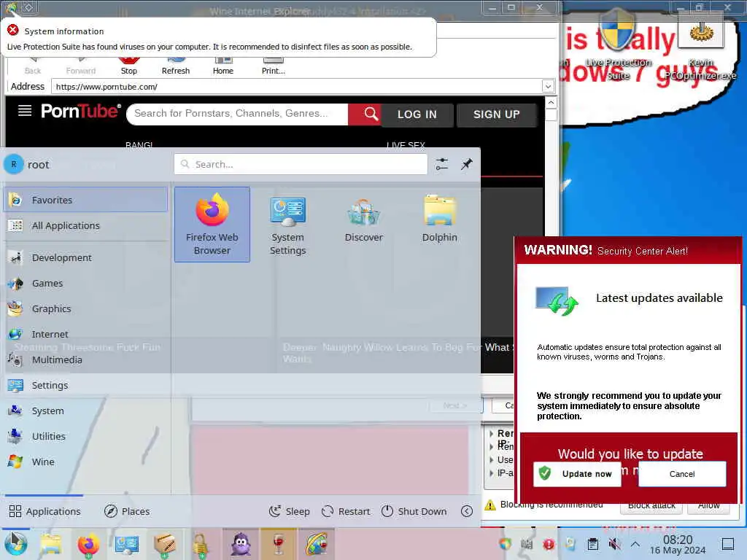Open the Settings category

[86, 385]
